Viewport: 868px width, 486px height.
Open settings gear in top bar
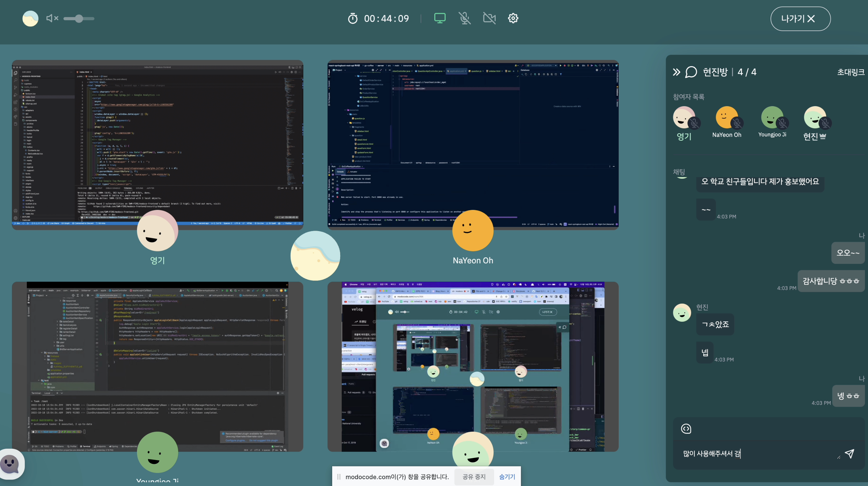(x=513, y=18)
